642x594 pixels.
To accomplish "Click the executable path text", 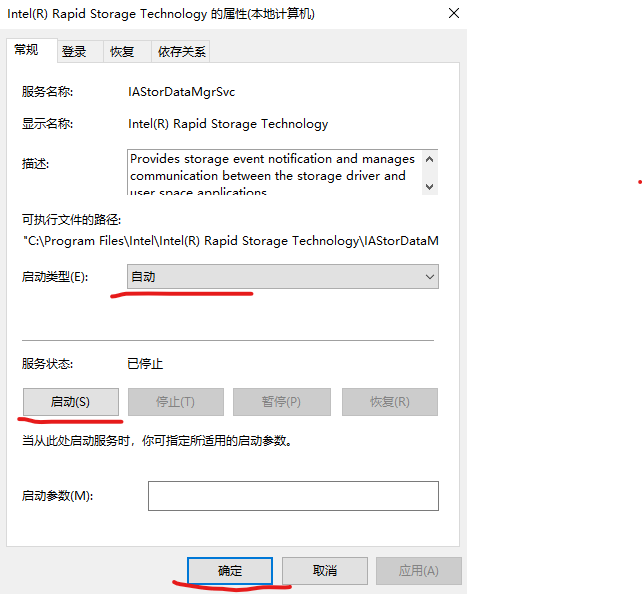I will (x=231, y=241).
